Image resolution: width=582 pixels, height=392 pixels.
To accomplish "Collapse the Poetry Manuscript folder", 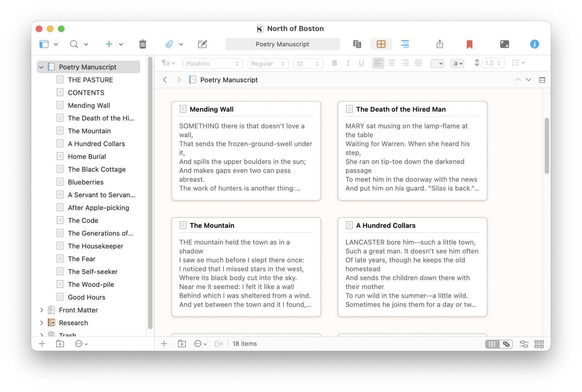I will (41, 67).
